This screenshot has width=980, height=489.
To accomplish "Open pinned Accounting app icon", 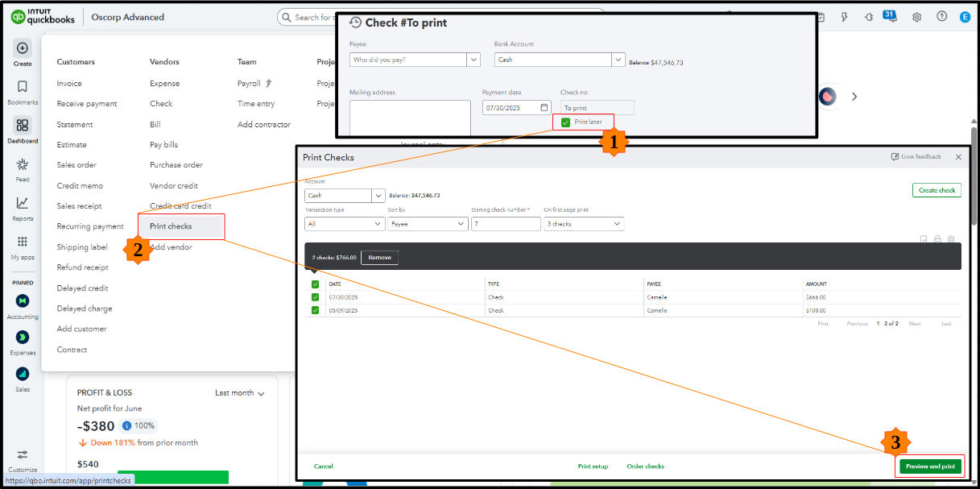I will coord(23,300).
